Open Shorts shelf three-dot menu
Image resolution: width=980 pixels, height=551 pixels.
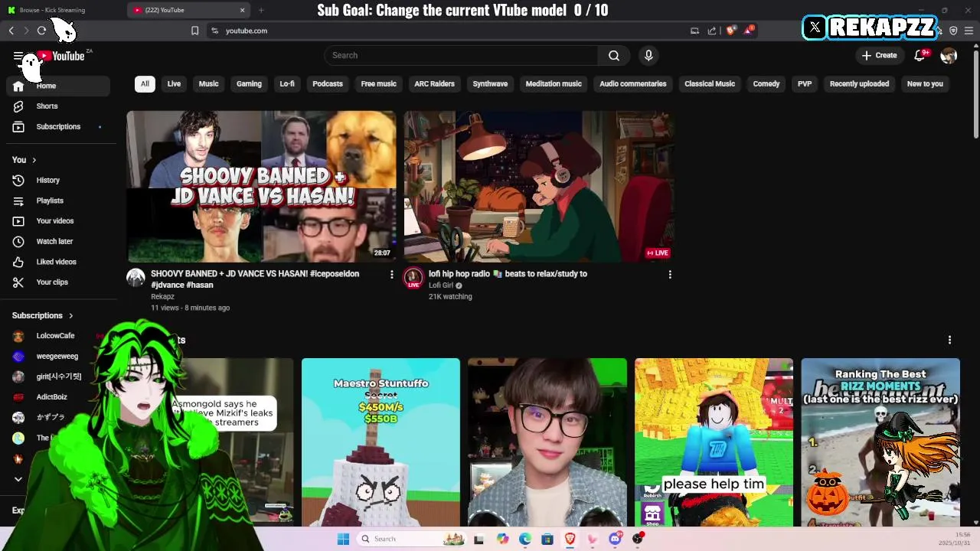tap(949, 340)
